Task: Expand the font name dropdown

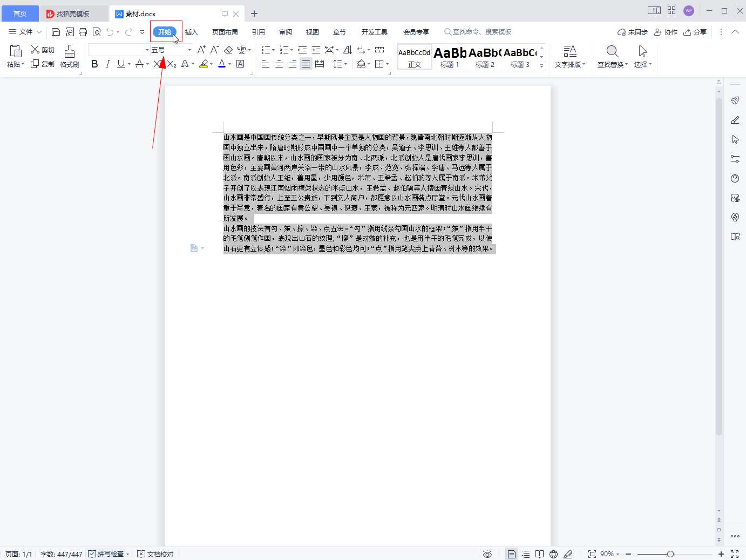Action: 147,50
